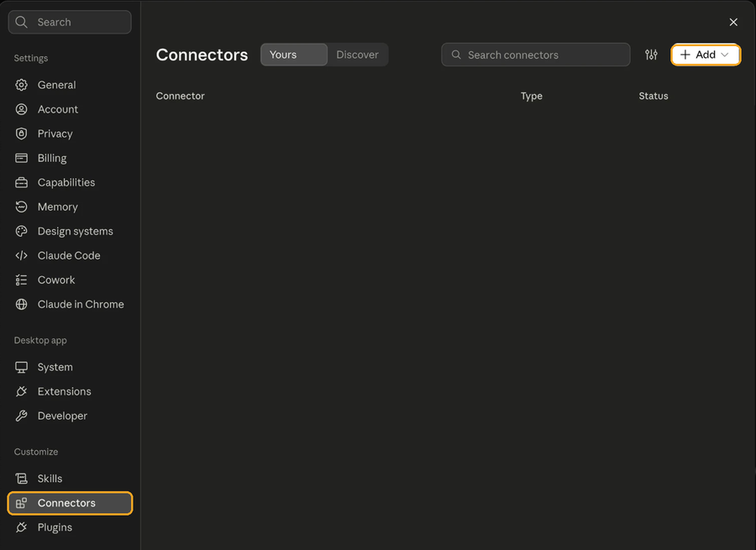Open Plugins label

point(55,527)
